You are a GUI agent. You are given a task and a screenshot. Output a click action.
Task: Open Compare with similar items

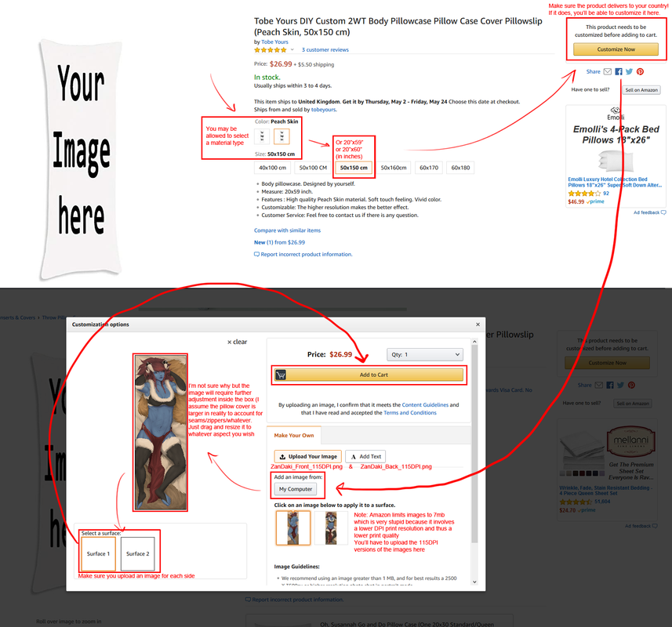(287, 230)
